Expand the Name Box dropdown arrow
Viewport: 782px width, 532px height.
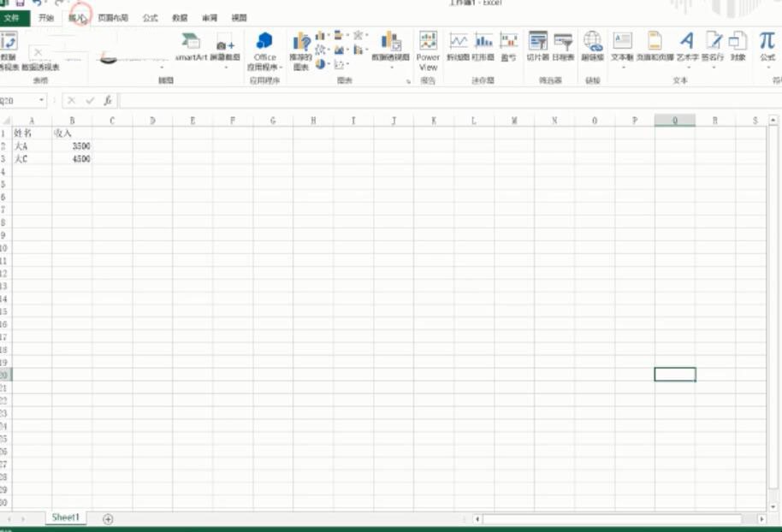[x=42, y=101]
